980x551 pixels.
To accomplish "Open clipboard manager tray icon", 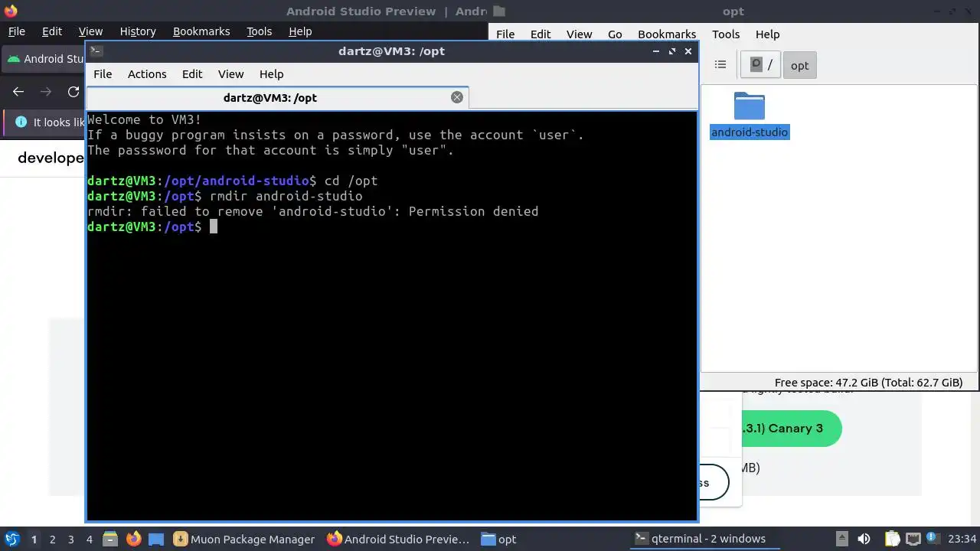I will (892, 539).
